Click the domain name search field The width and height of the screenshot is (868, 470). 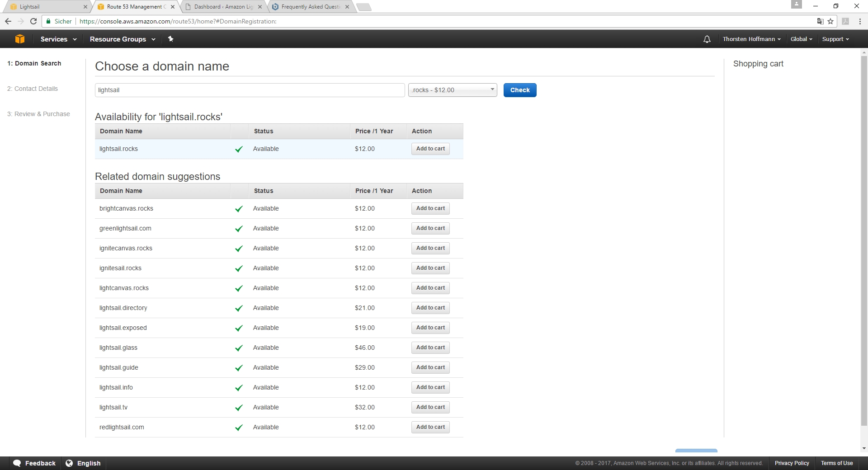250,90
